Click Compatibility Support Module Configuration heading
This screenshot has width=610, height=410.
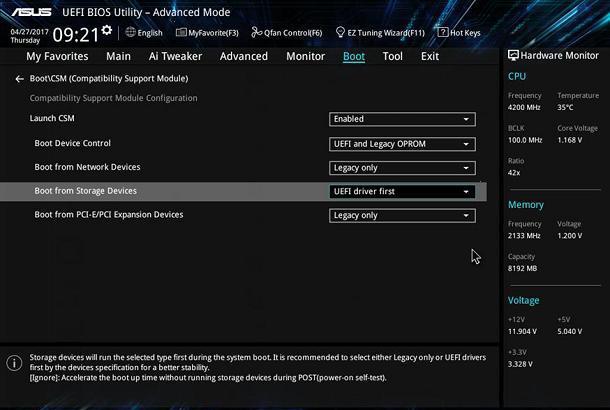114,98
